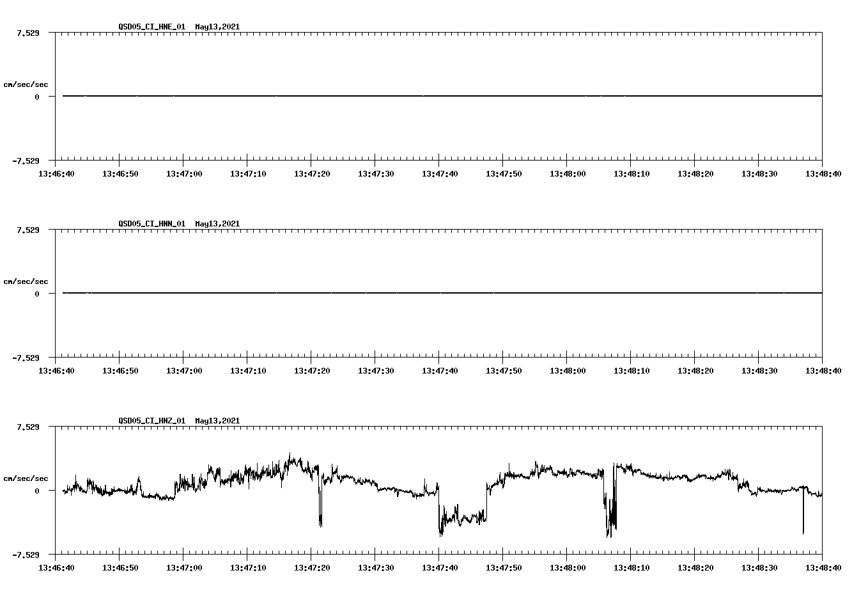Click the flat zero trace of the HNE channel
The image size is (868, 591).
tap(441, 96)
